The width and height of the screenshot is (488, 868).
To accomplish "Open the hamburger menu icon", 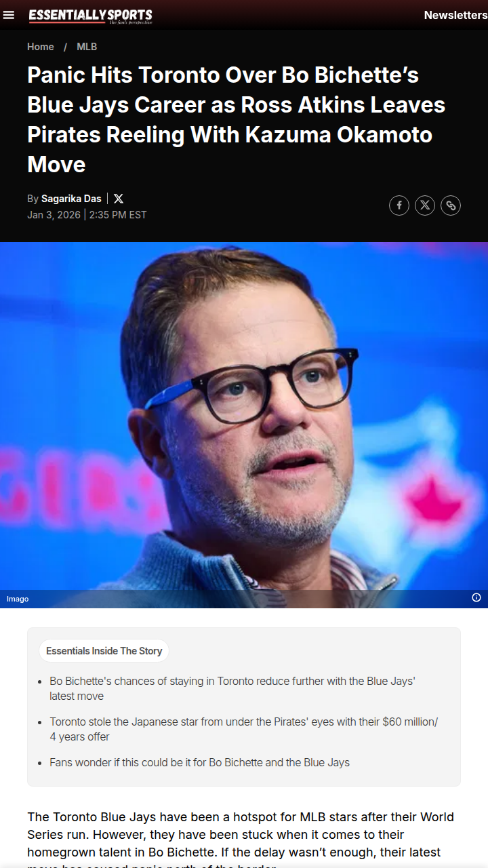I will [x=9, y=15].
